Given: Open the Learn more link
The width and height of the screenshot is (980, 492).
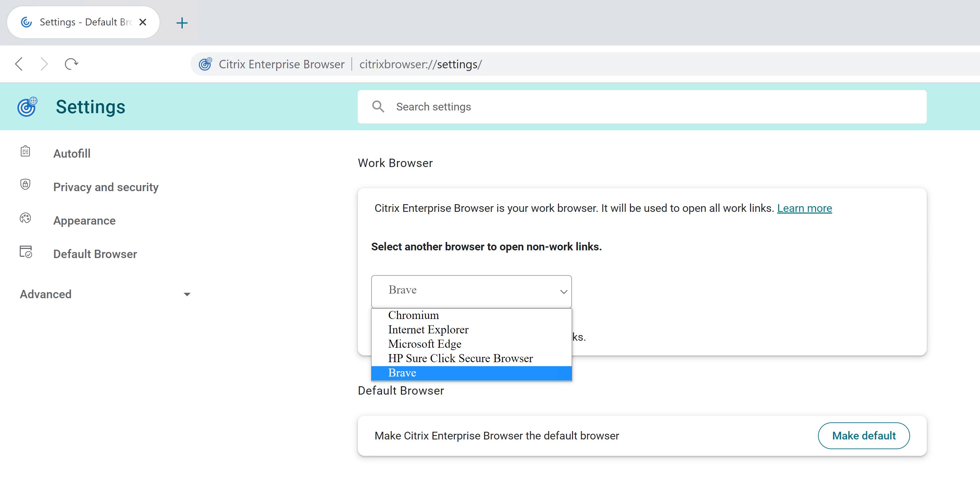Looking at the screenshot, I should point(804,208).
